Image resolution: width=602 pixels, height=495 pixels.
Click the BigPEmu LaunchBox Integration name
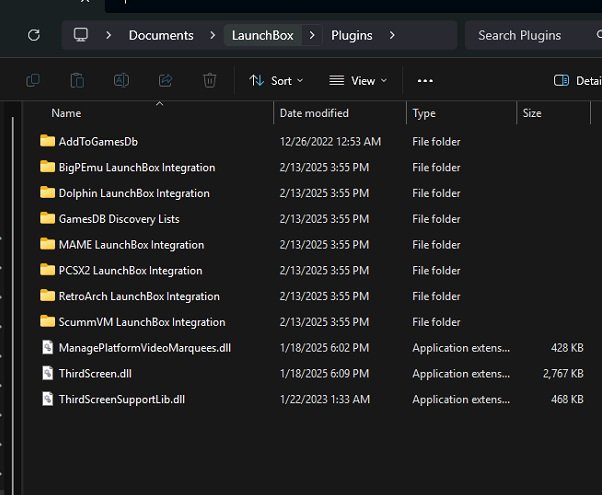(137, 168)
